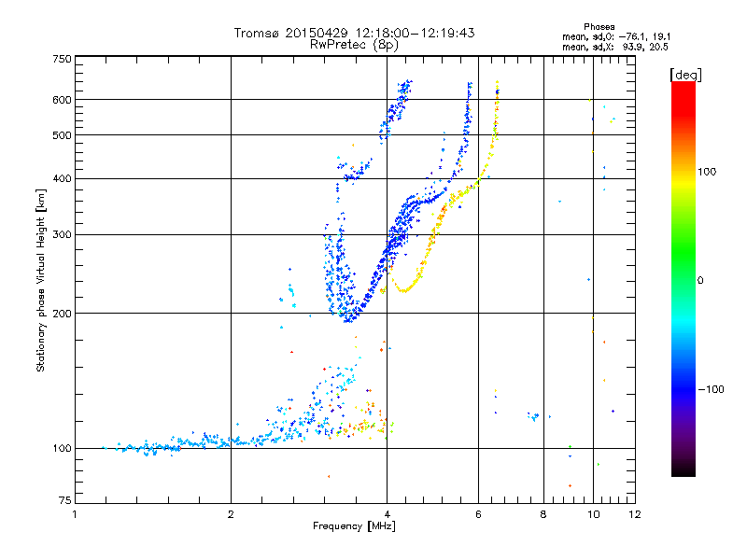This screenshot has width=747, height=560.
Task: Click the 'Stationary phase Virtual Height [km]' axis label
Action: [41, 280]
